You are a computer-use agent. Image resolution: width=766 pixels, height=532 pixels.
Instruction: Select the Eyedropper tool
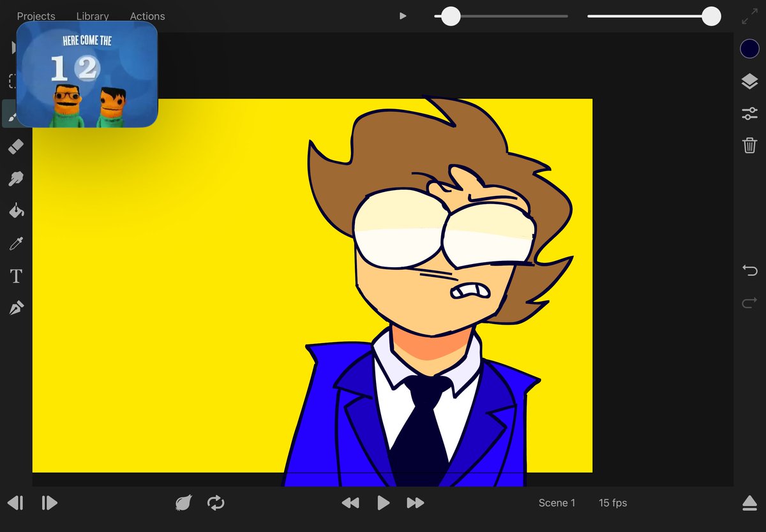[x=16, y=243]
